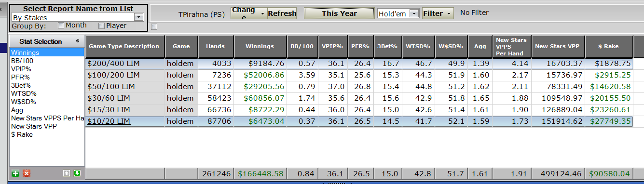Sort by WTSD% column header
Viewport: 644px width, 184px height.
coord(418,46)
